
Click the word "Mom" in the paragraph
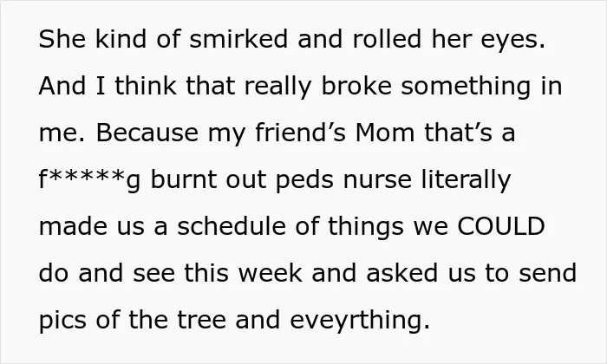click(385, 133)
